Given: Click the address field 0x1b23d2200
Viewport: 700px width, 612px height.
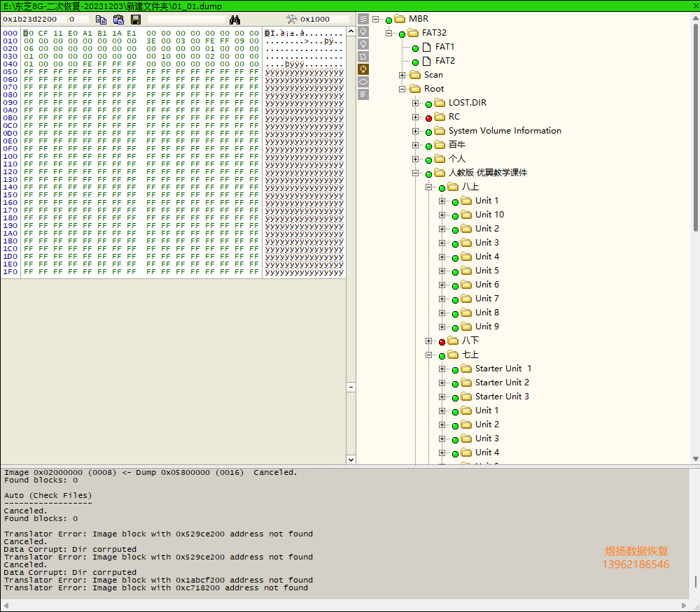Looking at the screenshot, I should 34,19.
